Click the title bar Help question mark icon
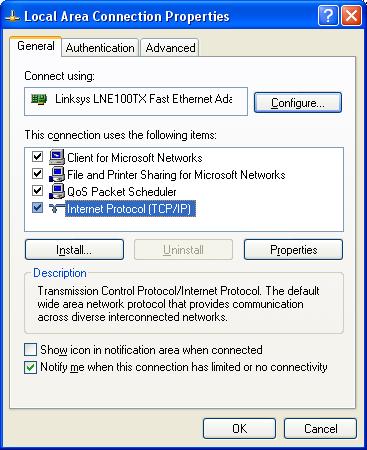 [328, 15]
